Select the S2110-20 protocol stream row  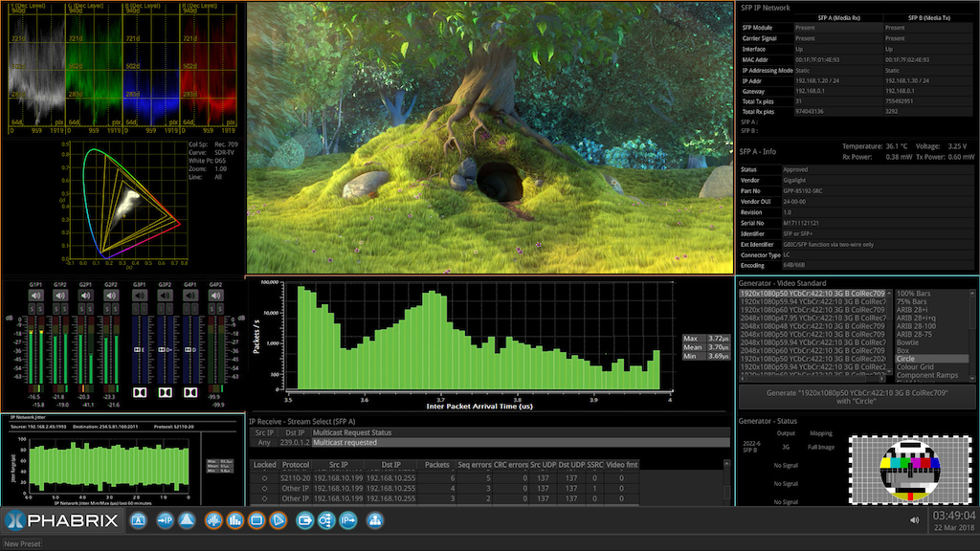(444, 478)
